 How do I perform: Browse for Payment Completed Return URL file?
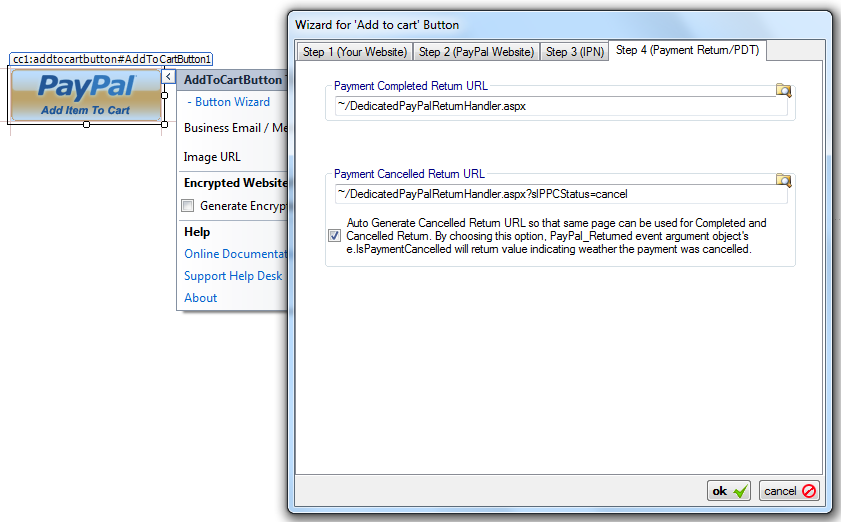point(783,90)
